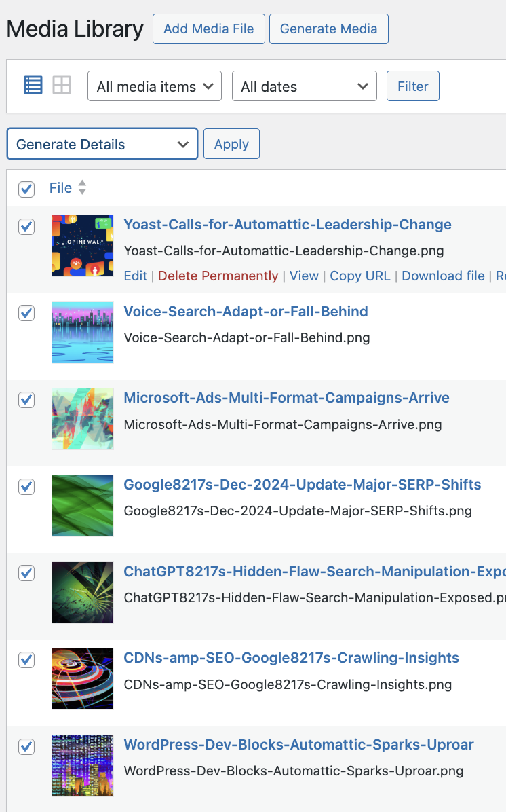This screenshot has height=812, width=506.
Task: Click the WordPress-Dev-Blocks pixel grid thumbnail
Action: tap(83, 766)
